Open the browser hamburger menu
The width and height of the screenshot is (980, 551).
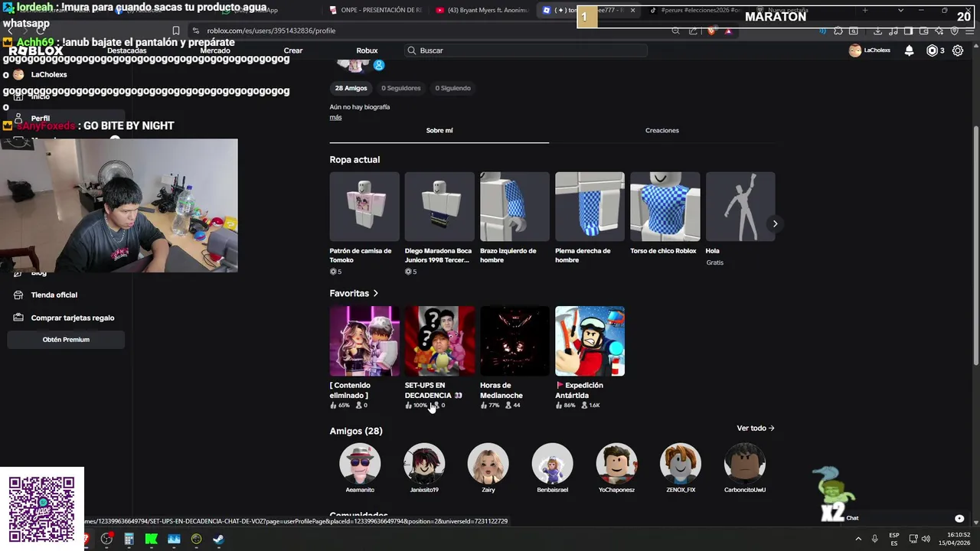(x=969, y=31)
